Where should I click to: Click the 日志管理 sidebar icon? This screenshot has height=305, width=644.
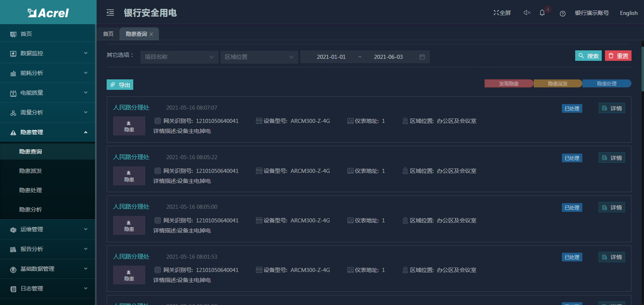13,289
